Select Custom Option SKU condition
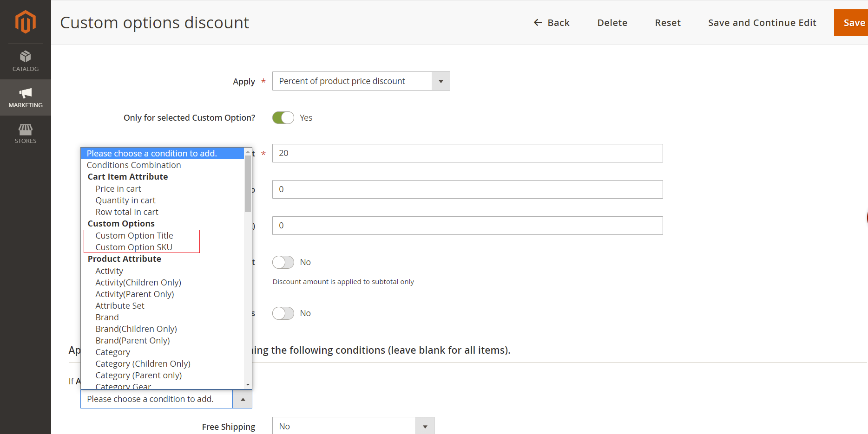 click(x=134, y=247)
